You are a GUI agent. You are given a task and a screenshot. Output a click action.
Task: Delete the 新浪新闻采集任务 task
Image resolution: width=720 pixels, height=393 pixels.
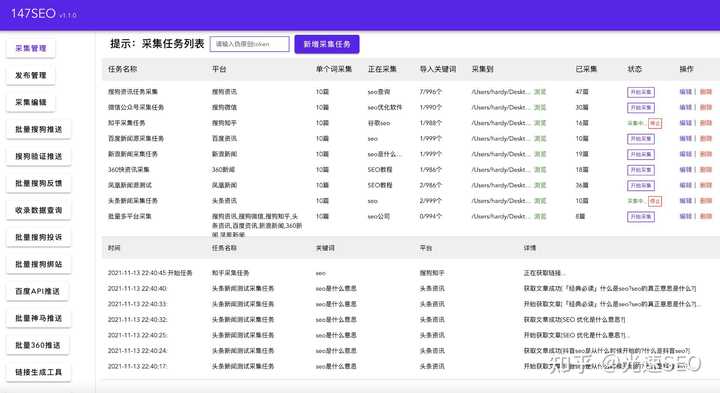[706, 154]
